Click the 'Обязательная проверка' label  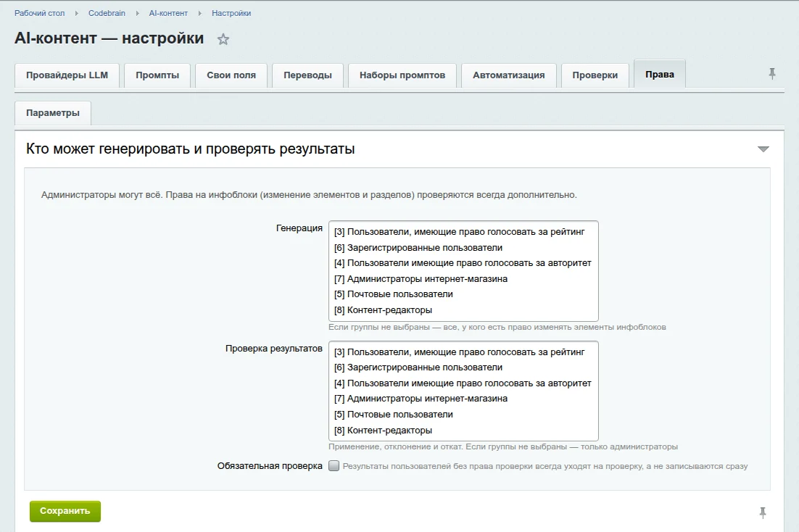point(270,466)
